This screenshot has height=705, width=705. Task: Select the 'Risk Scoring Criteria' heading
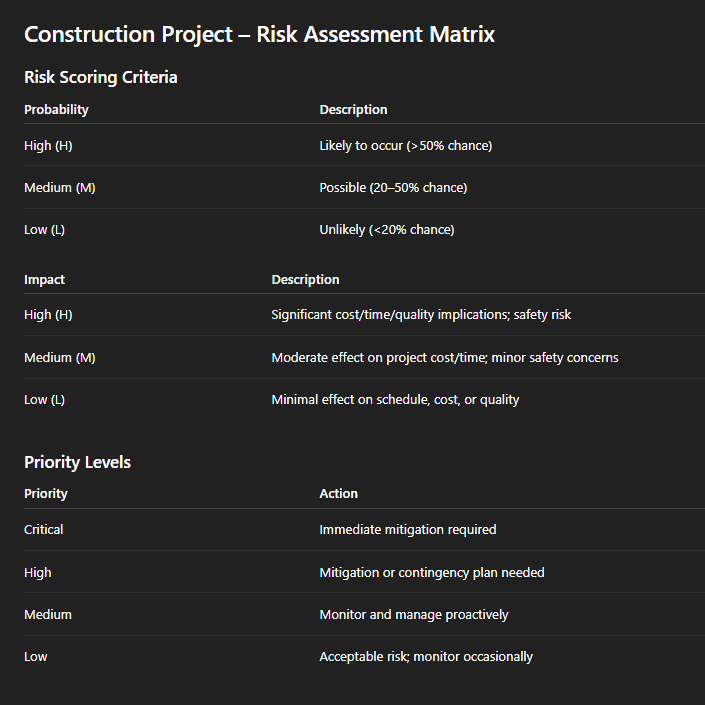coord(101,77)
